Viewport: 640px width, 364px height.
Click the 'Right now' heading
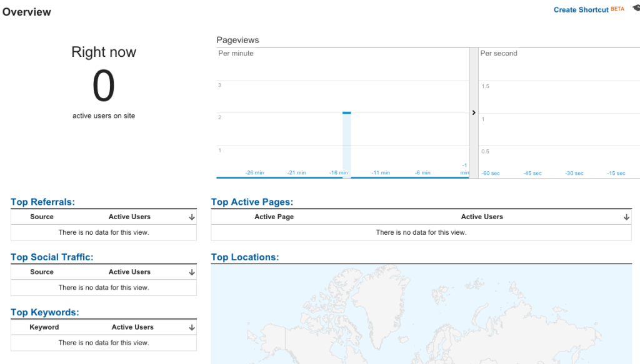(x=104, y=52)
